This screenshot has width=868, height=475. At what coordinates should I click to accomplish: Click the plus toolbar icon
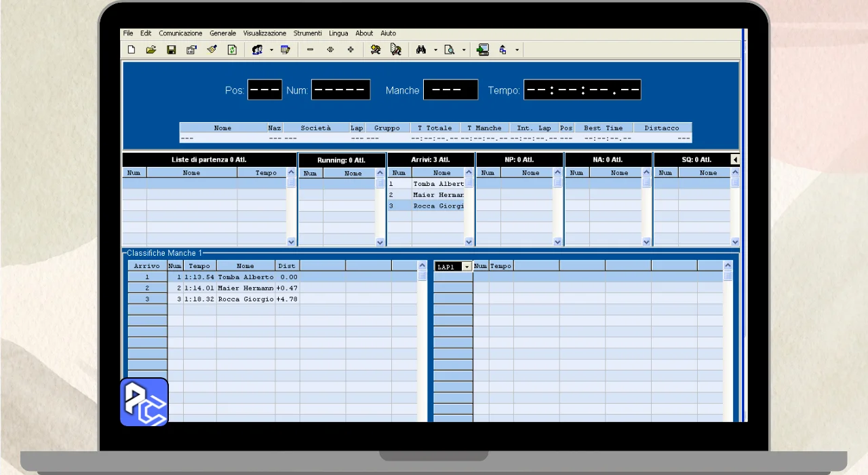coord(351,50)
